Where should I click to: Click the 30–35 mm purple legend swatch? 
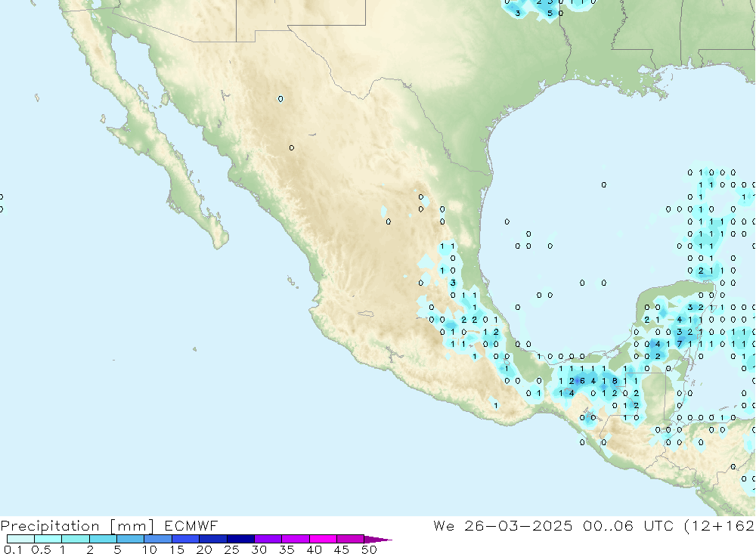268,539
